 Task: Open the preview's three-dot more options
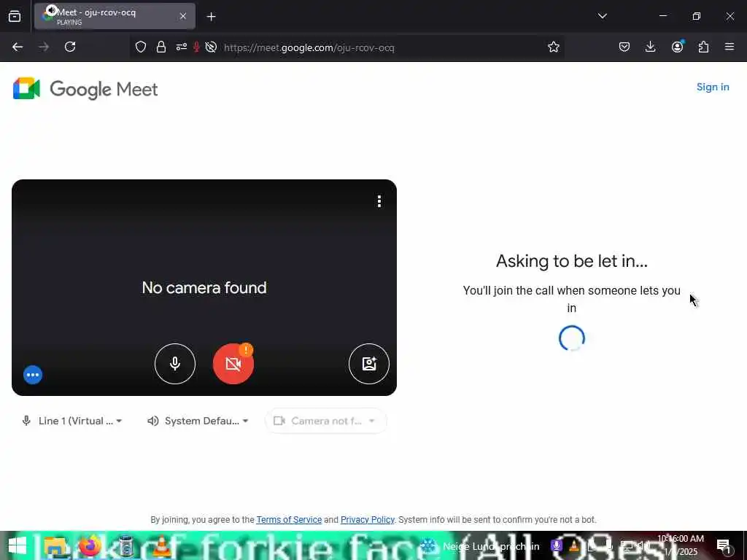379,201
